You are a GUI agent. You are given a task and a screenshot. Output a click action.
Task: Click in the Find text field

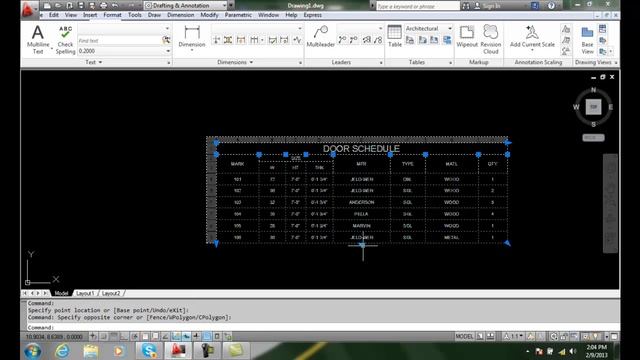(x=119, y=40)
